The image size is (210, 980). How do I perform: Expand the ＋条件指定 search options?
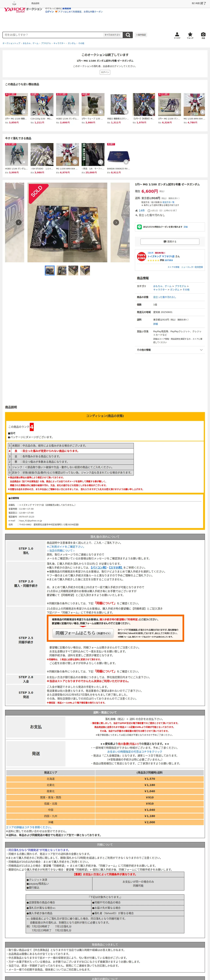point(141,35)
